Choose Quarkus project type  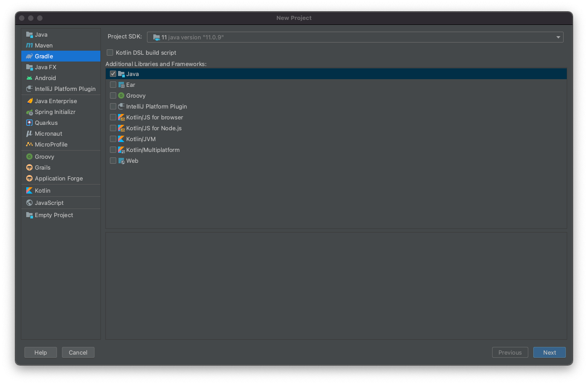tap(61, 123)
